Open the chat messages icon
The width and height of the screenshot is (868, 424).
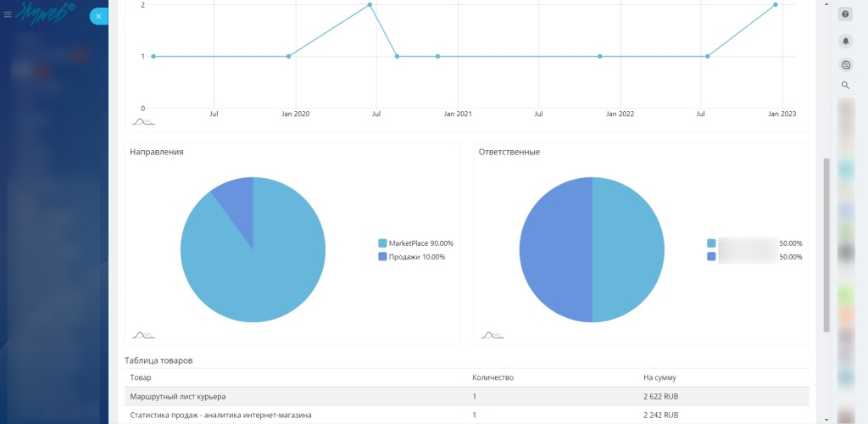[x=845, y=65]
